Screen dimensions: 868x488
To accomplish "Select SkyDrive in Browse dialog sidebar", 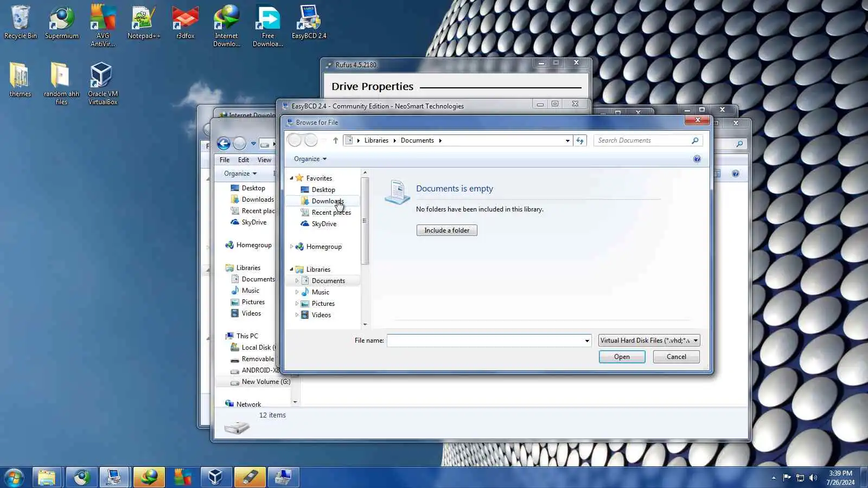I will click(324, 224).
